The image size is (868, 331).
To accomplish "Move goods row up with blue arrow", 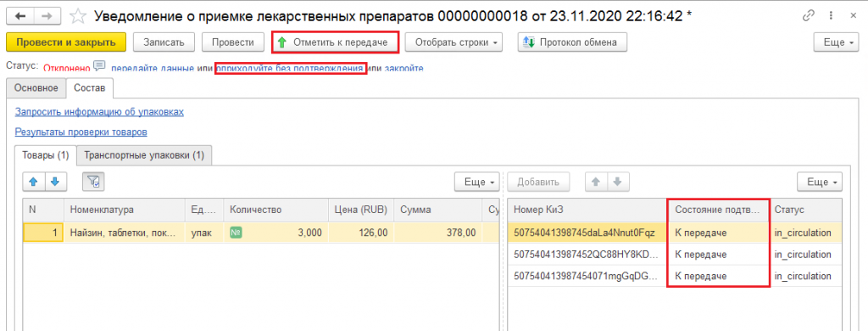I will (33, 182).
